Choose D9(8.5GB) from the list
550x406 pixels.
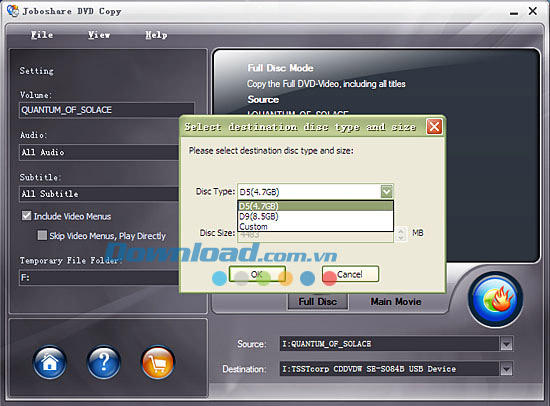click(x=315, y=216)
